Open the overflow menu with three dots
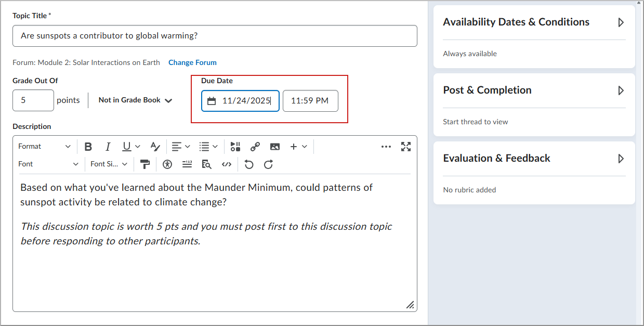 coord(386,146)
